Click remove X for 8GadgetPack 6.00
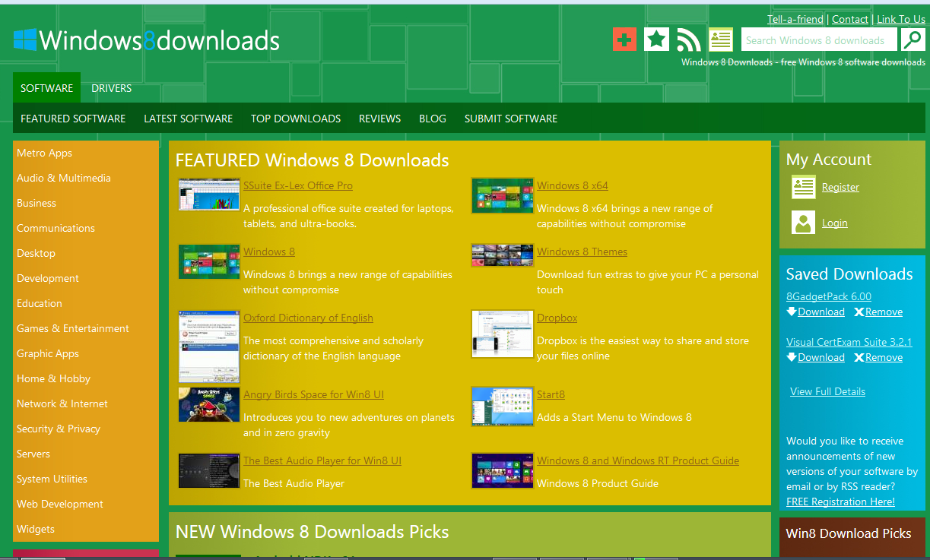 coord(859,312)
